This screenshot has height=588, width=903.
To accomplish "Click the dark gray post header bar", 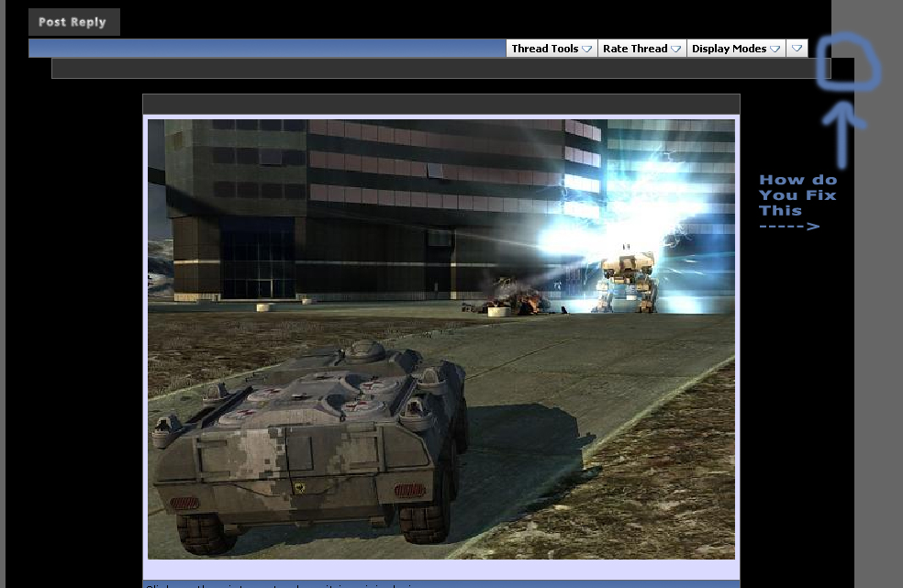I will (440, 69).
